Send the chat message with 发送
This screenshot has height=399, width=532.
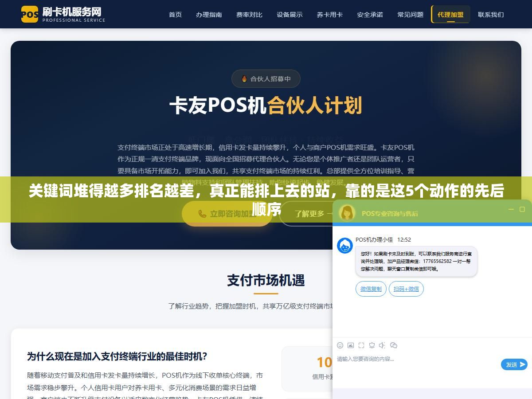click(x=514, y=364)
